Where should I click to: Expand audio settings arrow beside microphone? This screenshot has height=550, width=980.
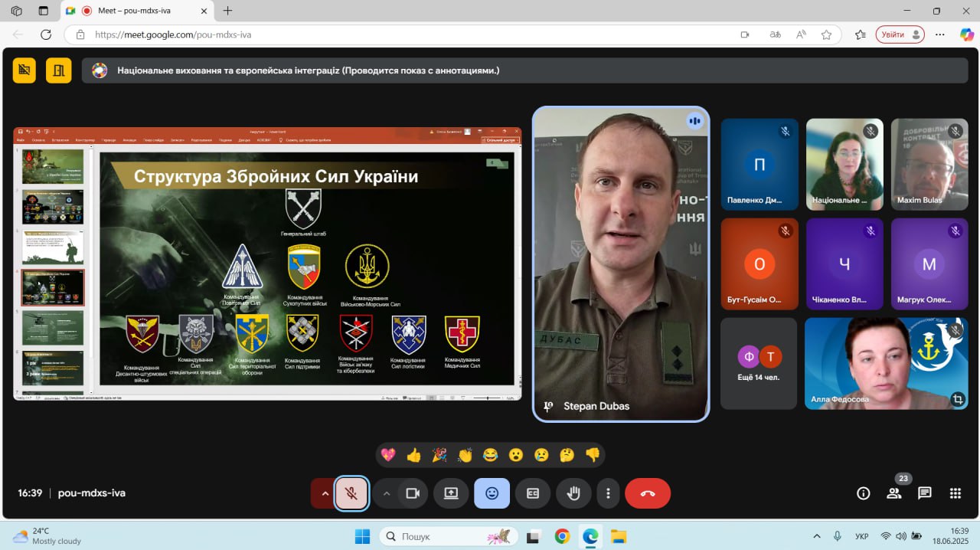[x=325, y=493]
